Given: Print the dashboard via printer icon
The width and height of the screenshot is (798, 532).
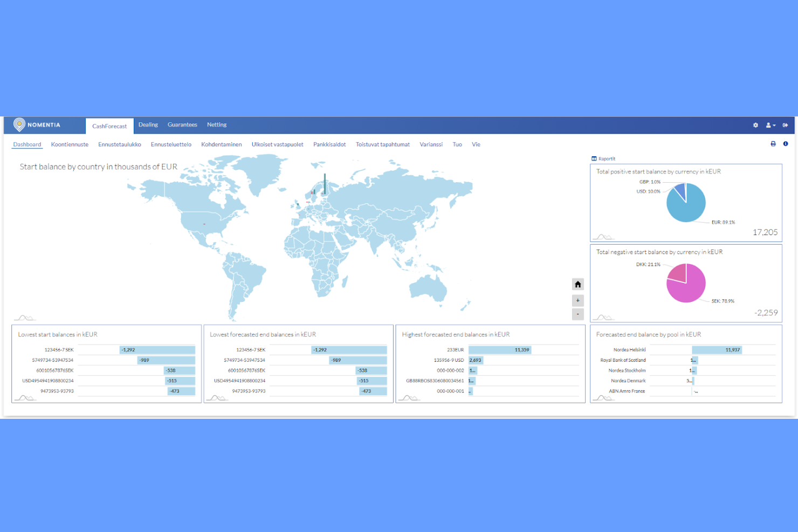Looking at the screenshot, I should pos(773,144).
